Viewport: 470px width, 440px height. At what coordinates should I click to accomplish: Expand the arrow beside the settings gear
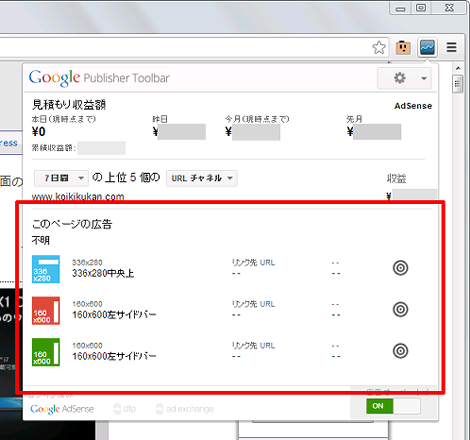(424, 78)
